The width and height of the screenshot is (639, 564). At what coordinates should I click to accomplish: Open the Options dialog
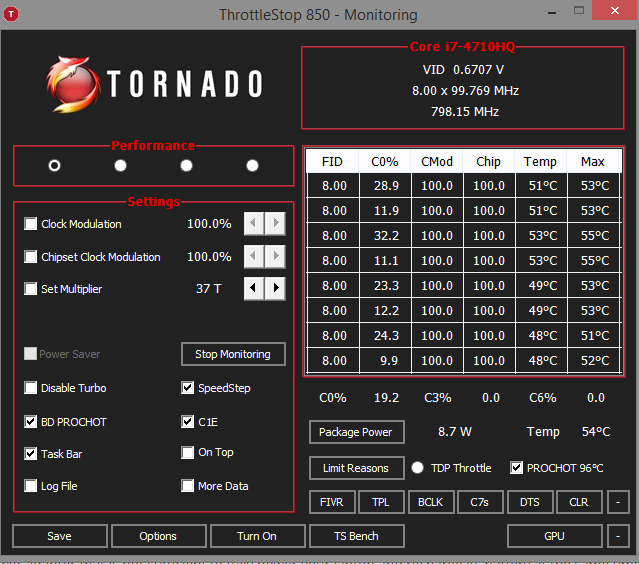click(x=159, y=536)
